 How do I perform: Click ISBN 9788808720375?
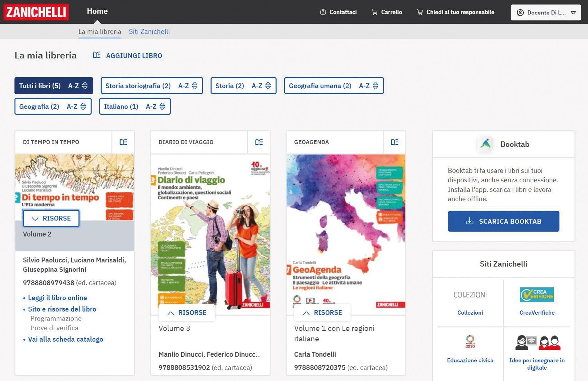[320, 368]
